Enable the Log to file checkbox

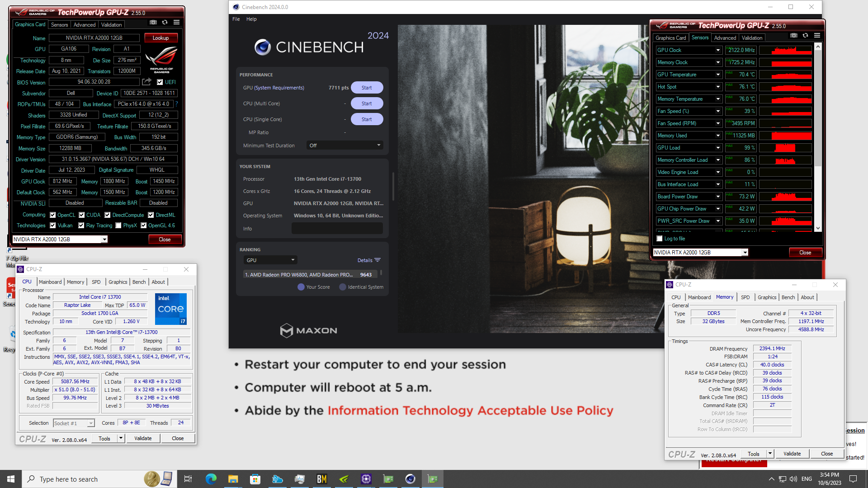click(x=660, y=239)
